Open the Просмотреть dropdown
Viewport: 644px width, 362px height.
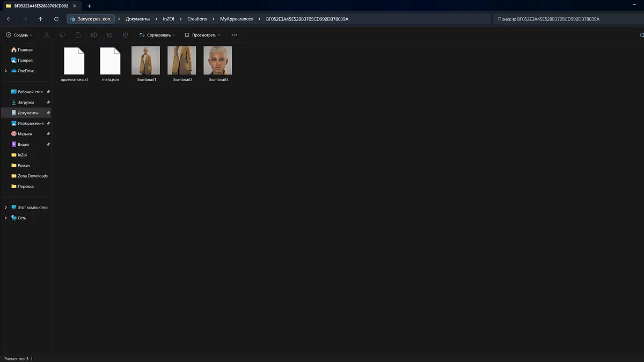pos(203,35)
